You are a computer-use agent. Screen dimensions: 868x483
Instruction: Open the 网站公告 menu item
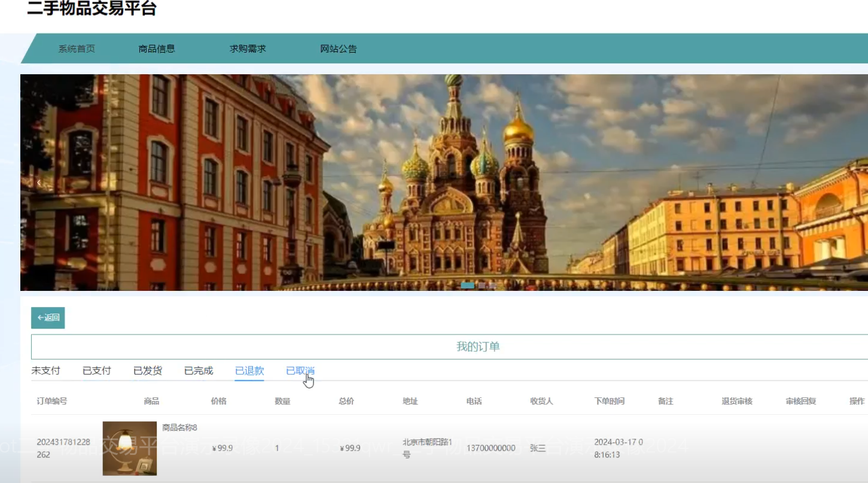tap(338, 48)
